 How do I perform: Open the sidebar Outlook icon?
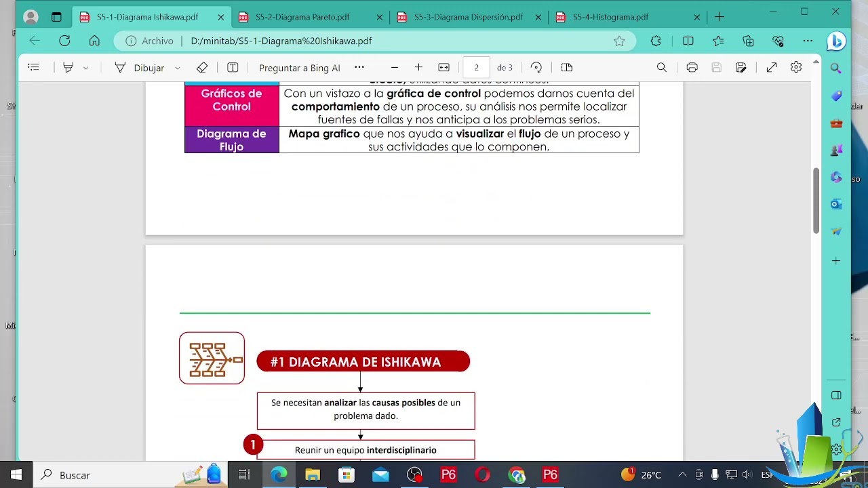click(x=836, y=204)
